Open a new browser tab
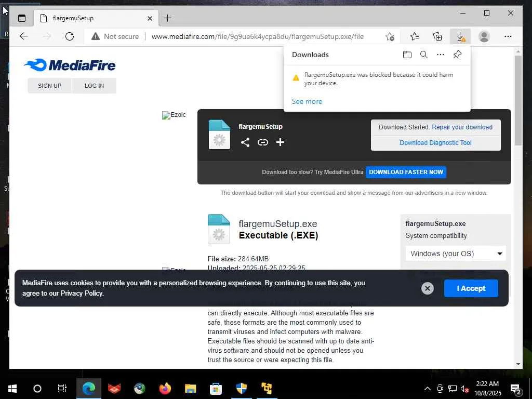532x399 pixels. [x=168, y=18]
